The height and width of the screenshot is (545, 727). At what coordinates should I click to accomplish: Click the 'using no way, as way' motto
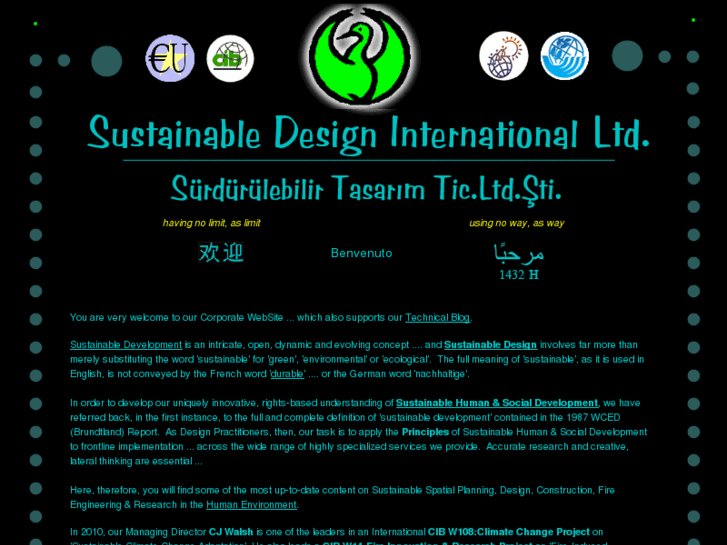517,223
